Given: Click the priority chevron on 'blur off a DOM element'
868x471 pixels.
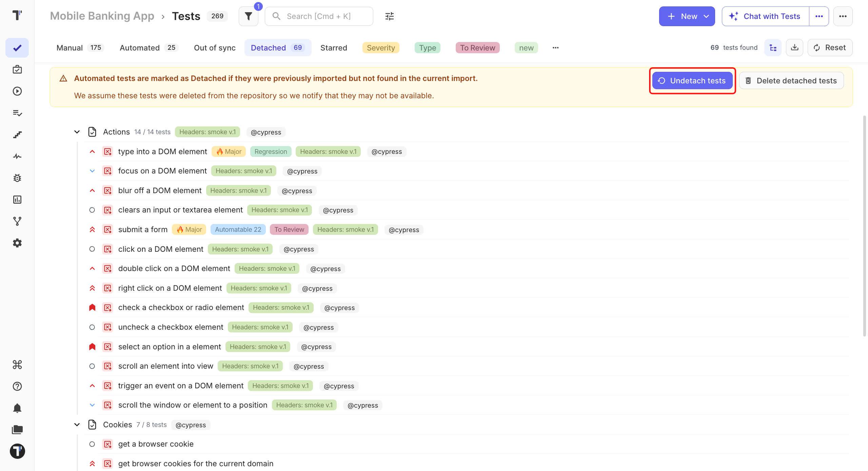Looking at the screenshot, I should [x=92, y=190].
